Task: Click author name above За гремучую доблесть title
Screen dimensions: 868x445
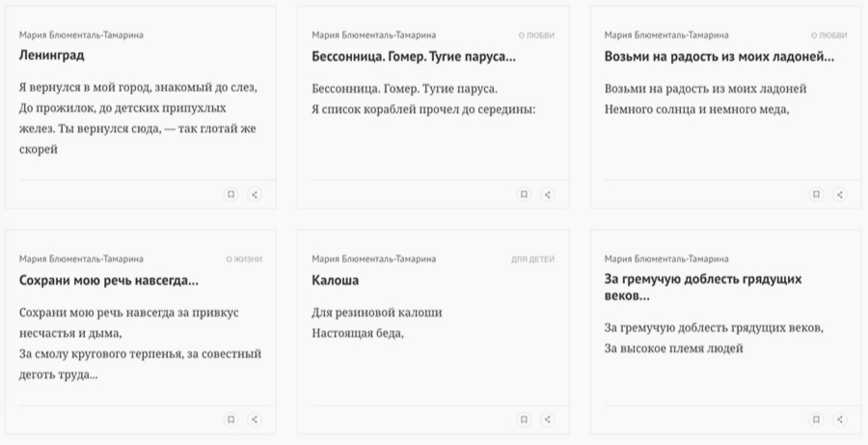Action: [x=666, y=259]
